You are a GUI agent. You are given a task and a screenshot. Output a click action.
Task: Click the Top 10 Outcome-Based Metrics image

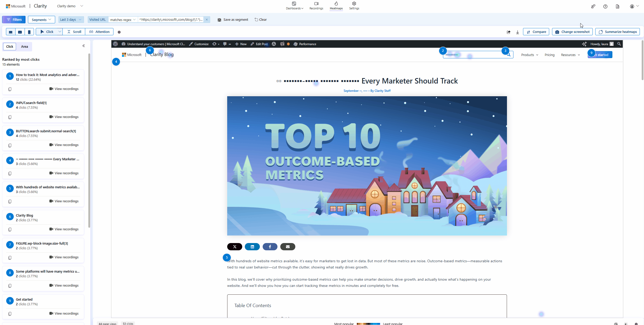[367, 166]
